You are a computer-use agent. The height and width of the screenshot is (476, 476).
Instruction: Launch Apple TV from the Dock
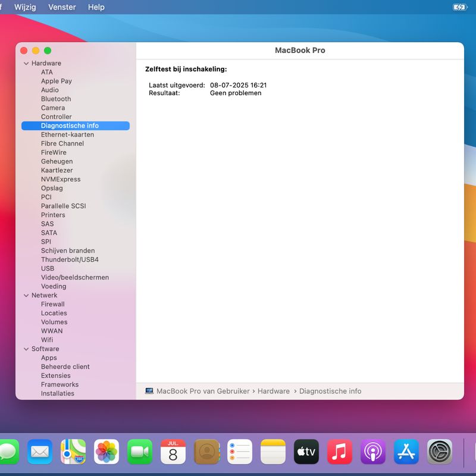[306, 452]
